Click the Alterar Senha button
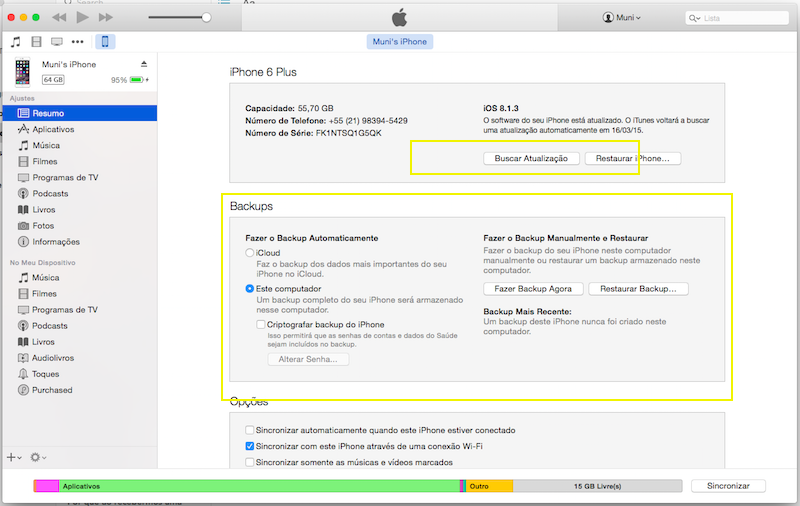This screenshot has width=800, height=506. [x=308, y=360]
